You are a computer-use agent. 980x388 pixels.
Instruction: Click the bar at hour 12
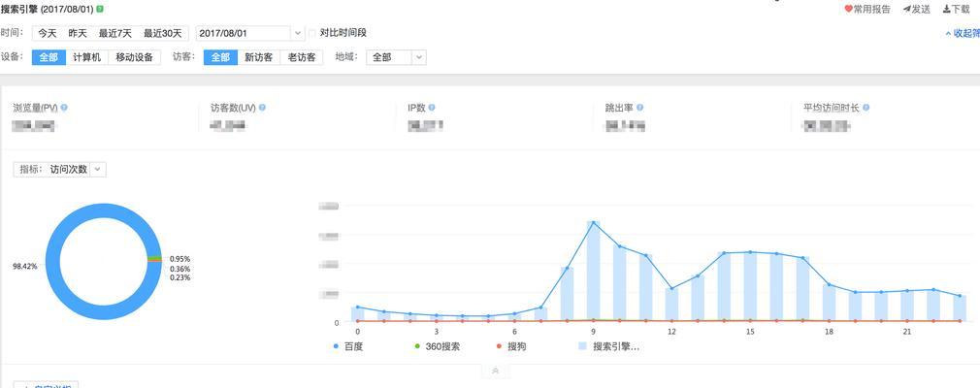pos(671,305)
